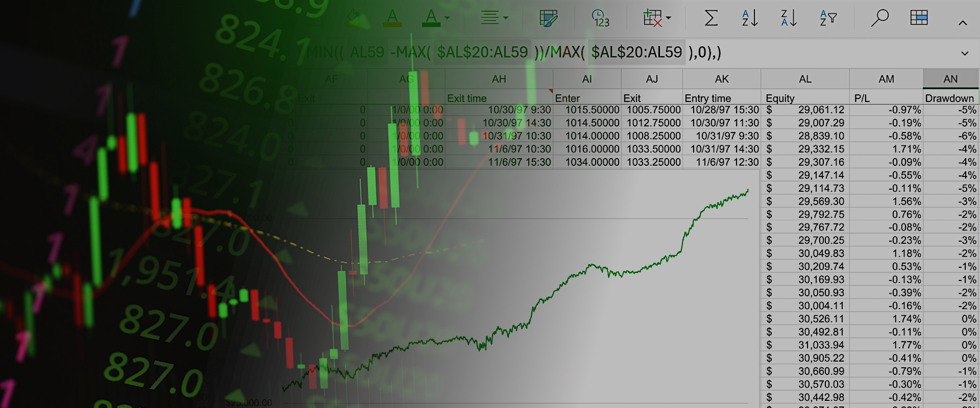Sort descending with the Z-A icon
The image size is (980, 408).
[789, 18]
